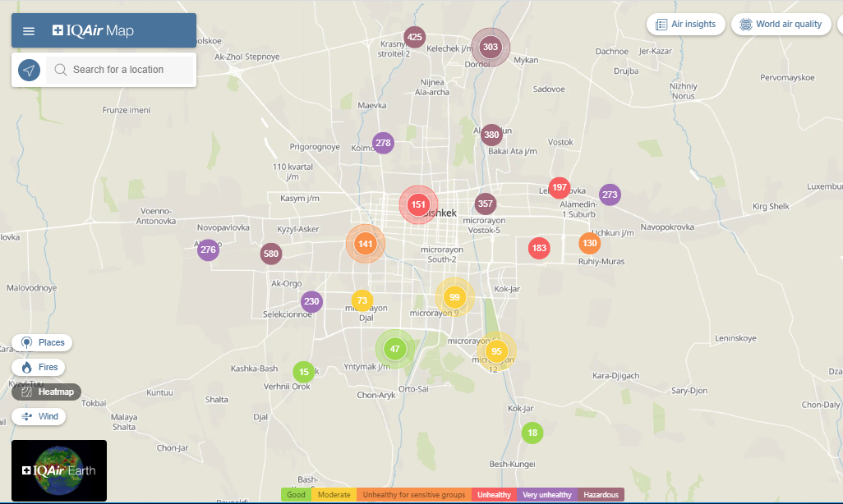Click the IQAir Map logo

click(x=93, y=31)
